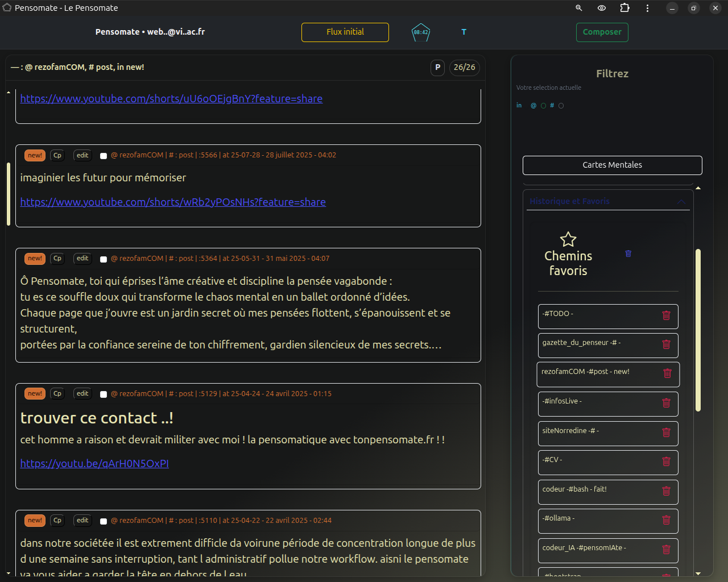Delete the -#TODO- favorite with its trash icon
The width and height of the screenshot is (728, 582).
[x=666, y=315]
